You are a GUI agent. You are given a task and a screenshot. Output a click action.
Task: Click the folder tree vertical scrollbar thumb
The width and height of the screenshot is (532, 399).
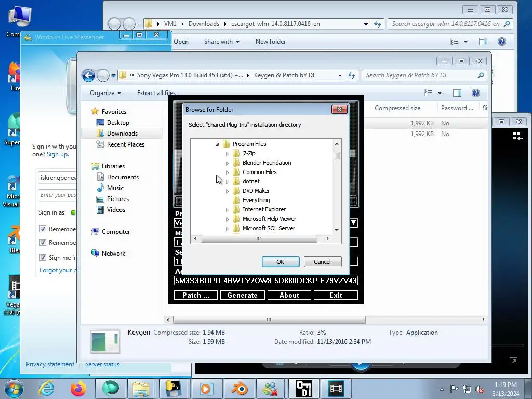[336, 155]
